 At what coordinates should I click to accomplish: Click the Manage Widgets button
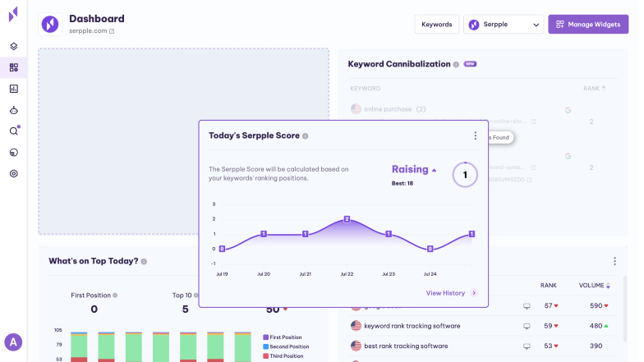588,25
